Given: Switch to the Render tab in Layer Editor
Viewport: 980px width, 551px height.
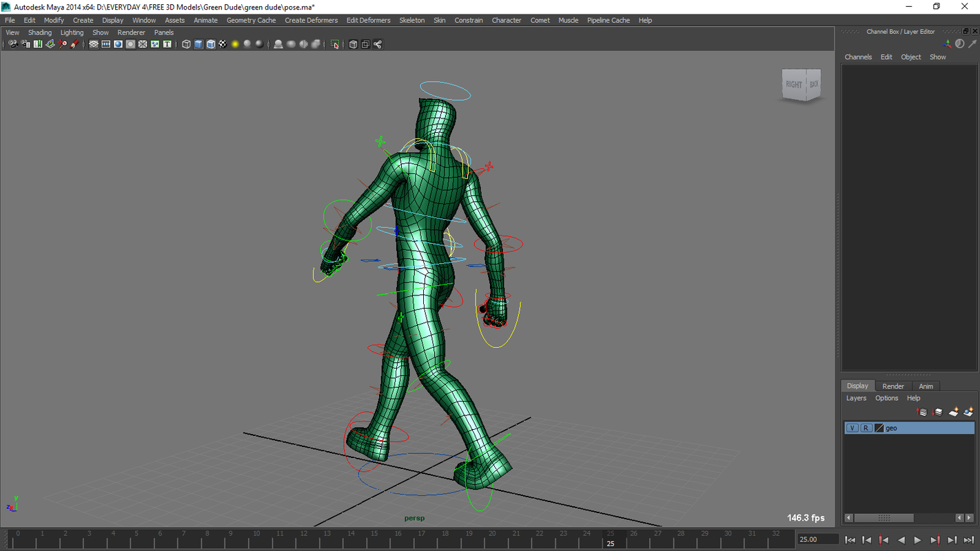Looking at the screenshot, I should click(893, 386).
